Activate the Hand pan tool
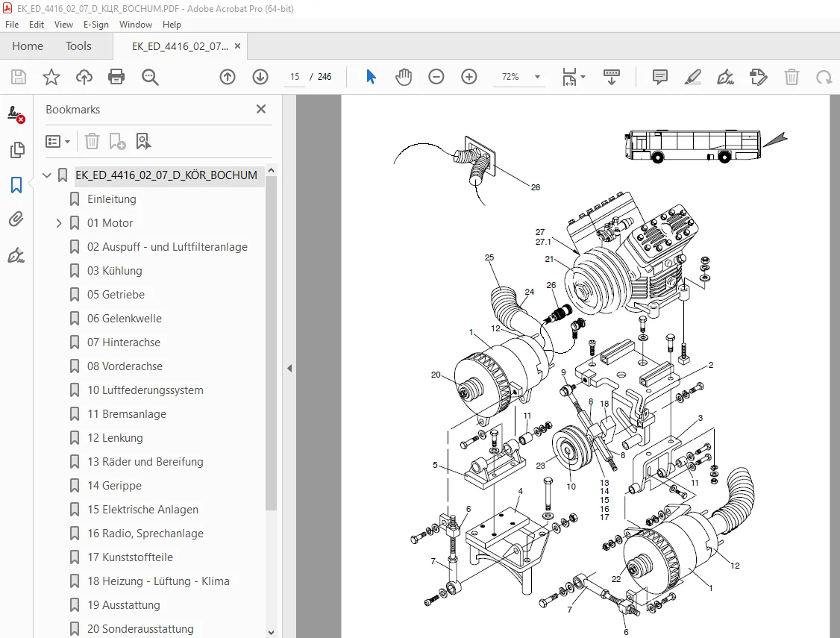Screen dimensions: 840x638 click(404, 77)
